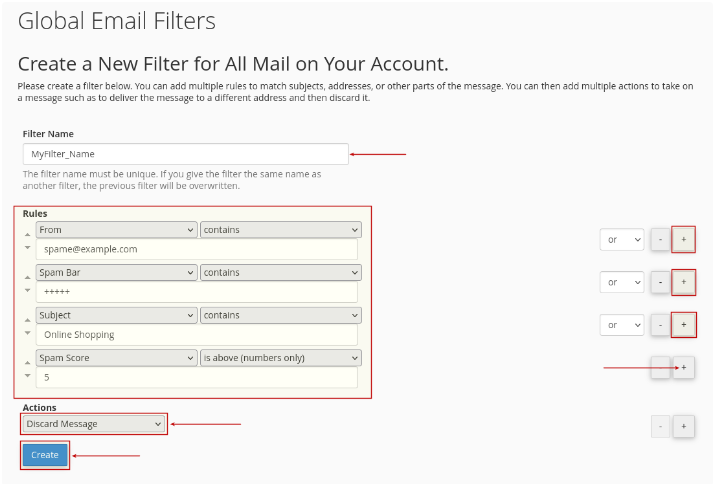The image size is (714, 484).
Task: Click the Create button
Action: pyautogui.click(x=45, y=455)
